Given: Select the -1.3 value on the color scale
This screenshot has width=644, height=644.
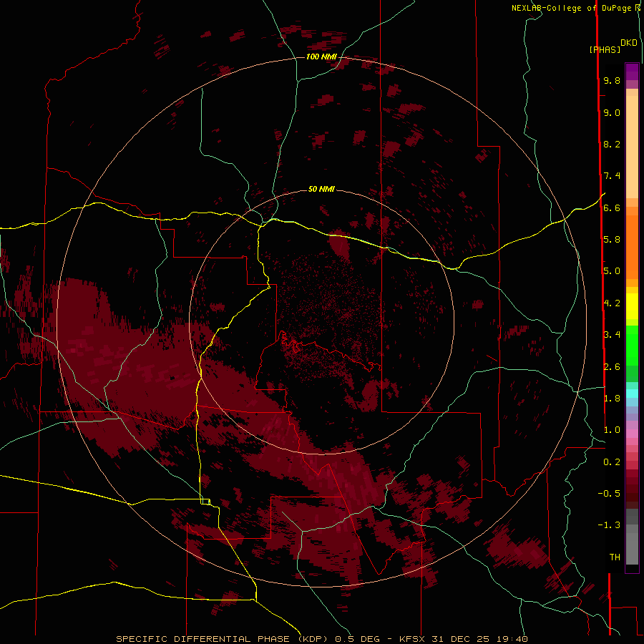Looking at the screenshot, I should click(x=609, y=525).
